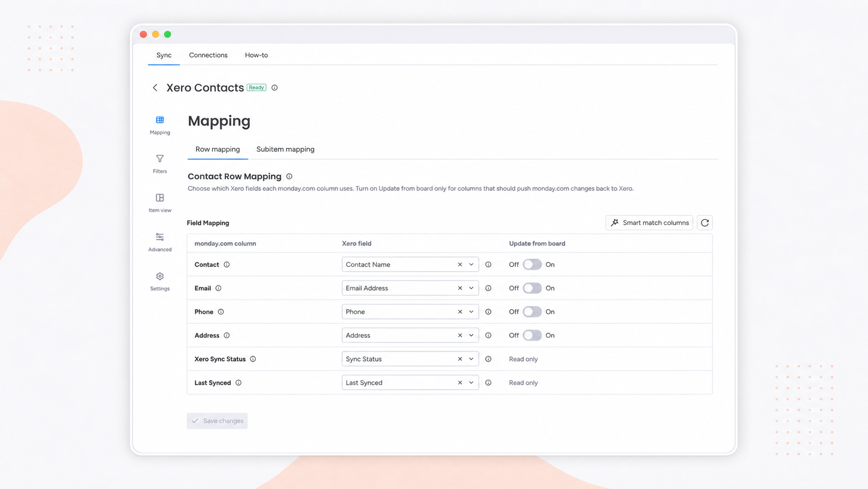Screen dimensions: 868x489
Task: Show info for the Contact column
Action: pyautogui.click(x=227, y=265)
